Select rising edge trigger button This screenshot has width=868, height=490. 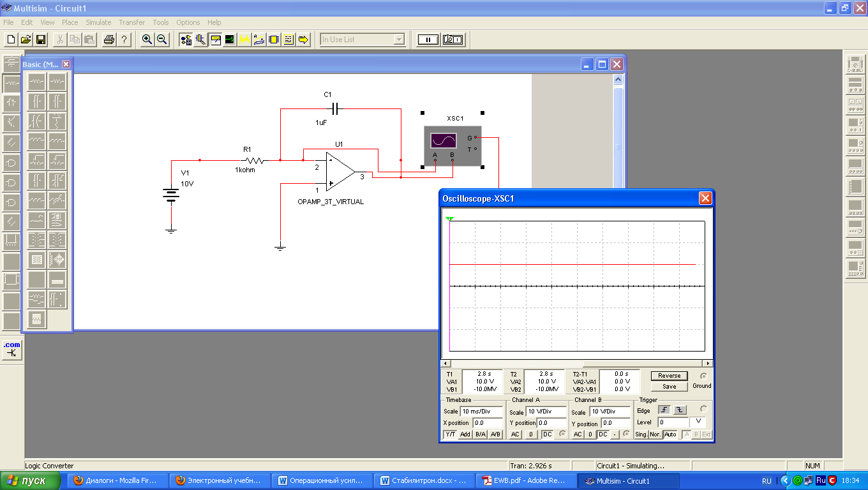[664, 410]
